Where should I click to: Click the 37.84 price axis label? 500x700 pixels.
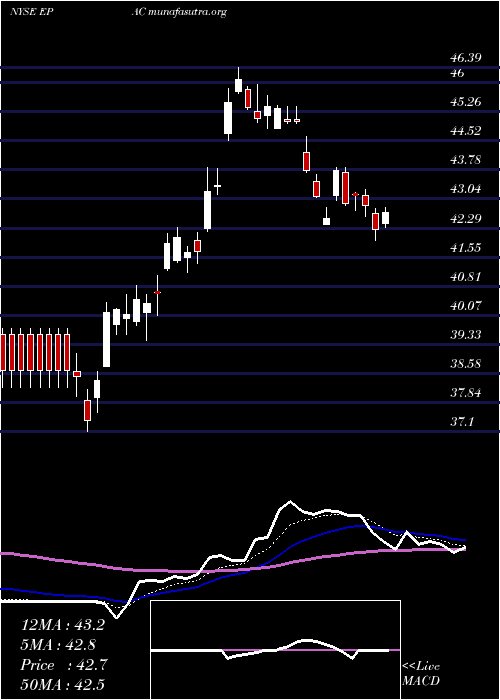[466, 393]
